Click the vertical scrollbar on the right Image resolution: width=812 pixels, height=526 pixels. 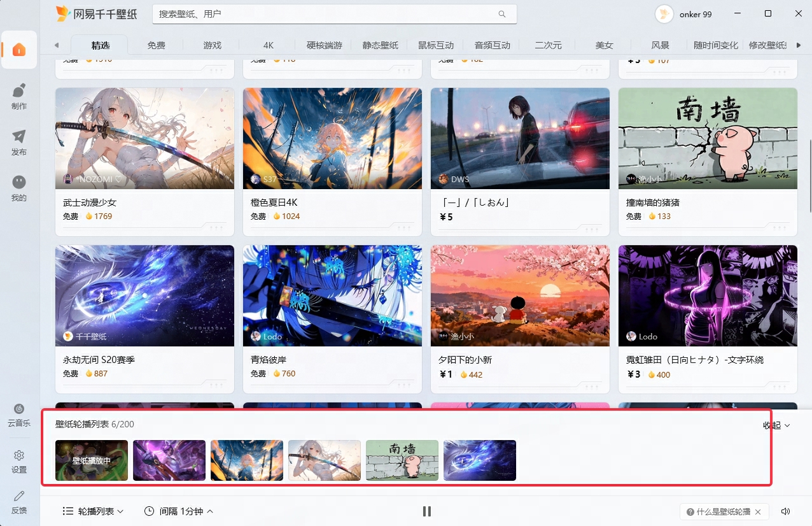click(x=809, y=175)
